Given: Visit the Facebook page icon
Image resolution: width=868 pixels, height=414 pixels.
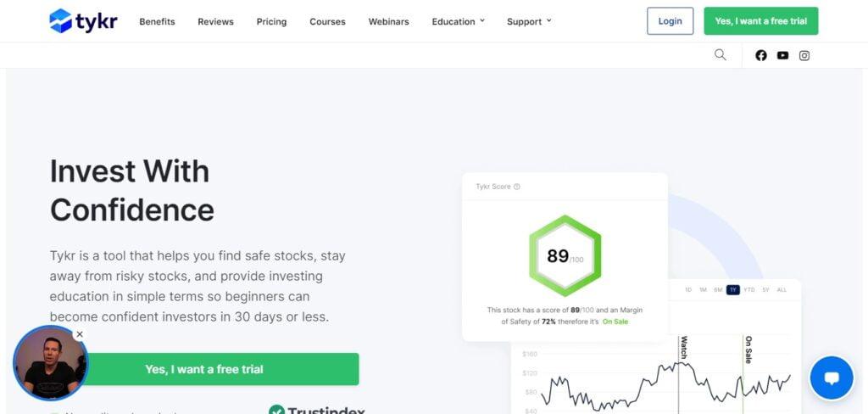Looking at the screenshot, I should tap(761, 55).
